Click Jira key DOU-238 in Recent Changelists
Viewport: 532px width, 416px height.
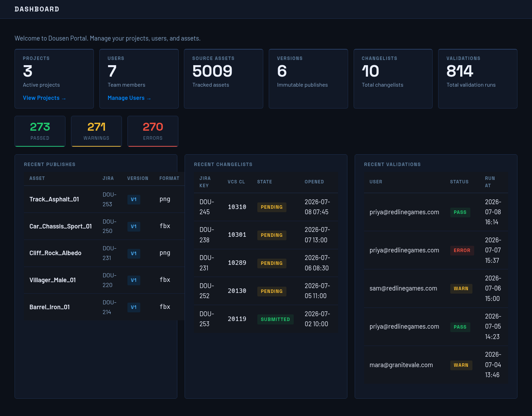coord(207,235)
